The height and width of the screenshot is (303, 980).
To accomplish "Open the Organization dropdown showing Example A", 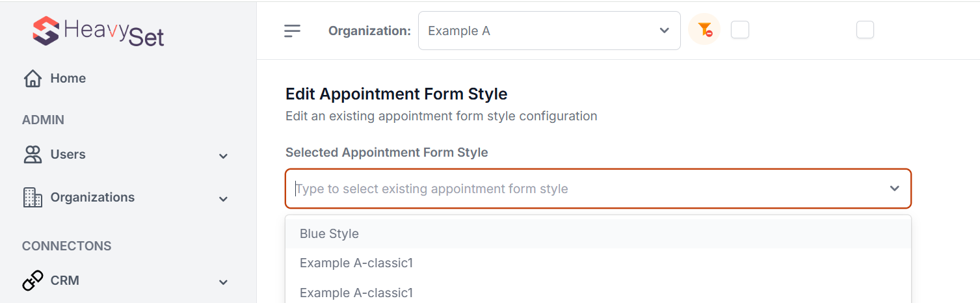I will click(x=549, y=31).
